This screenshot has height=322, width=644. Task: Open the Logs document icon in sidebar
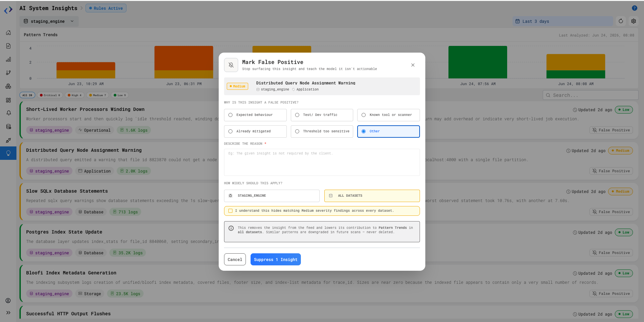(8, 46)
